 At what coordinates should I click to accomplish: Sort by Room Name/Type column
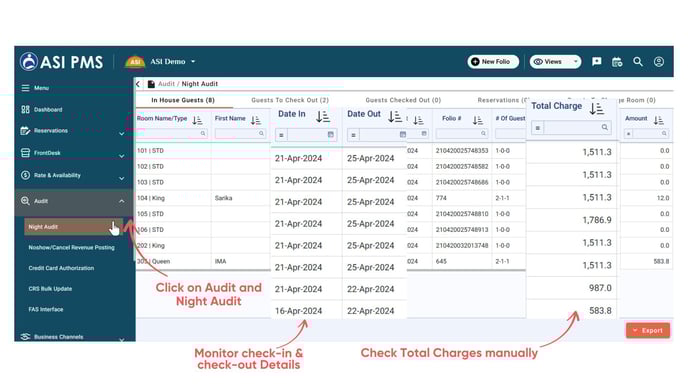(197, 120)
